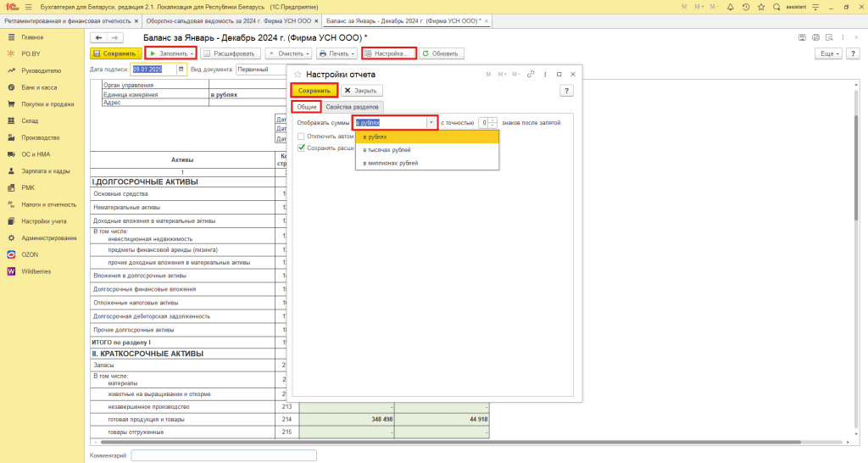The height and width of the screenshot is (463, 868).
Task: Choose в миллионах рублей option
Action: [427, 164]
